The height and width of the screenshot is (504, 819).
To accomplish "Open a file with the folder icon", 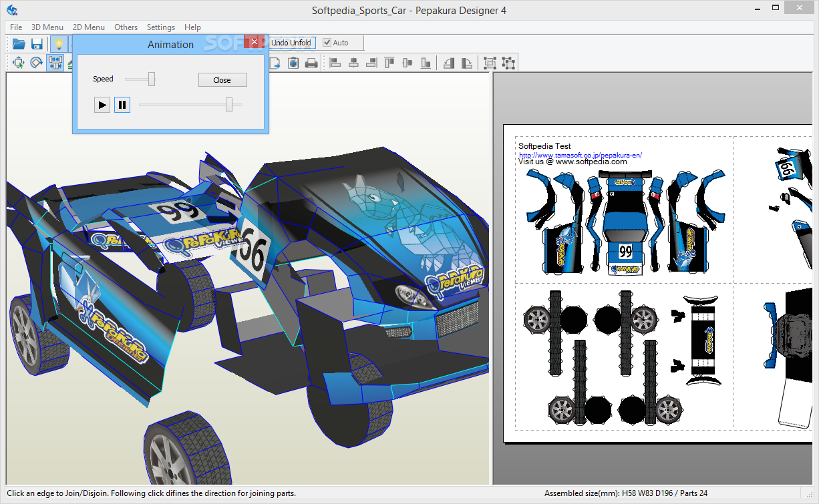I will (x=19, y=43).
